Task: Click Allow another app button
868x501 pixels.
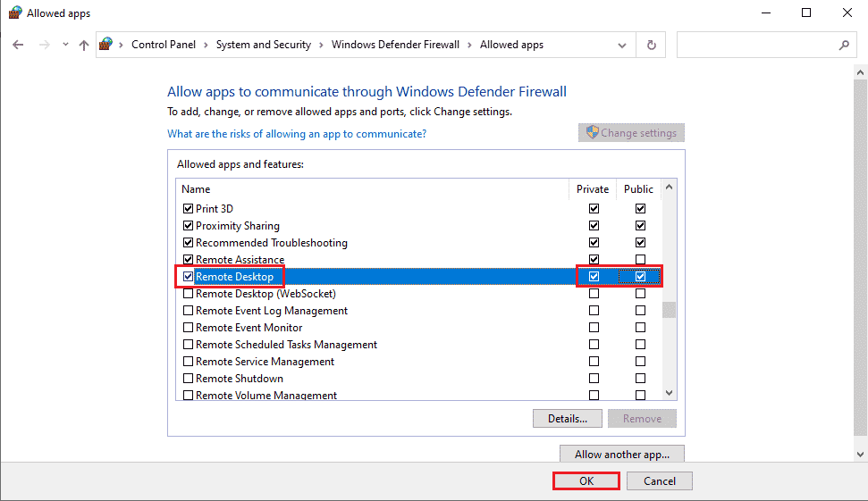Action: 621,454
